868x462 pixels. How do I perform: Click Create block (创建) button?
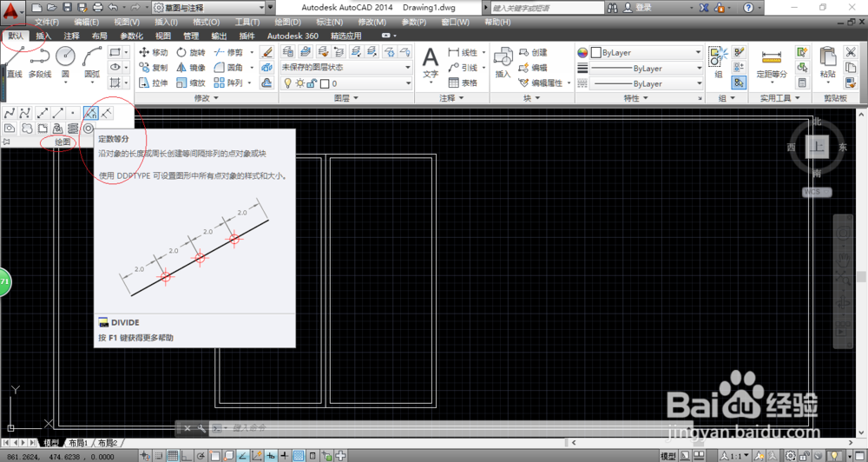[x=533, y=52]
